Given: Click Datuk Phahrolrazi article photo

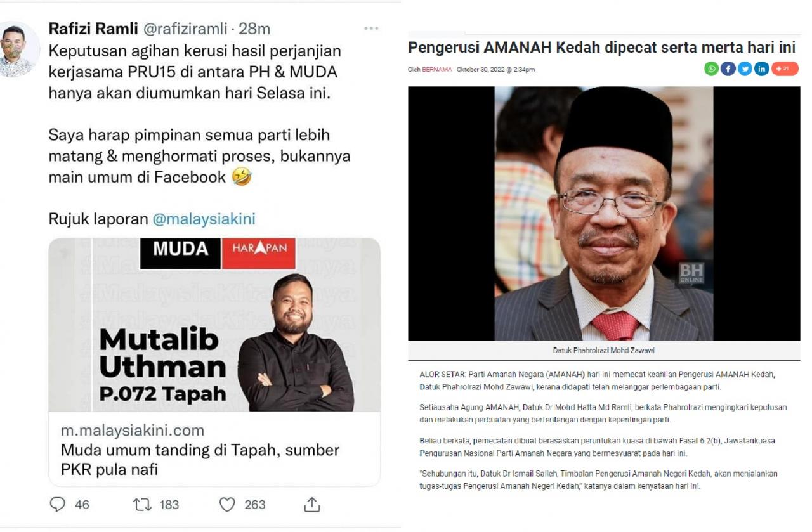Looking at the screenshot, I should pyautogui.click(x=604, y=214).
